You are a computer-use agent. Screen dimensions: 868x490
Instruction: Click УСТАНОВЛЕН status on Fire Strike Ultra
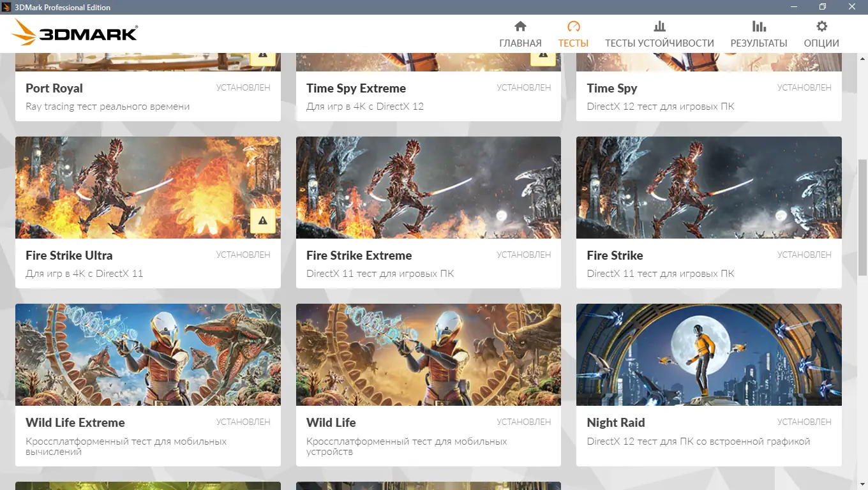point(243,255)
